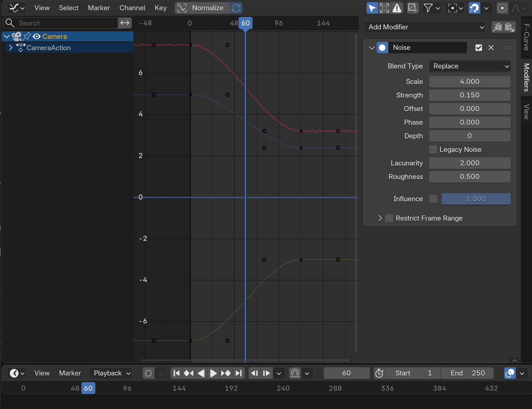Toggle the Normalize button
532x409 pixels.
(202, 8)
